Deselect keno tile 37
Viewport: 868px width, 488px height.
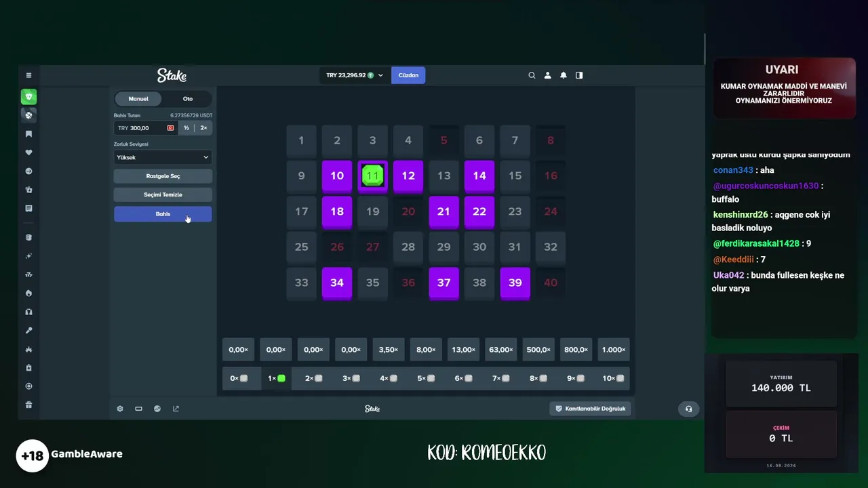[x=443, y=283]
